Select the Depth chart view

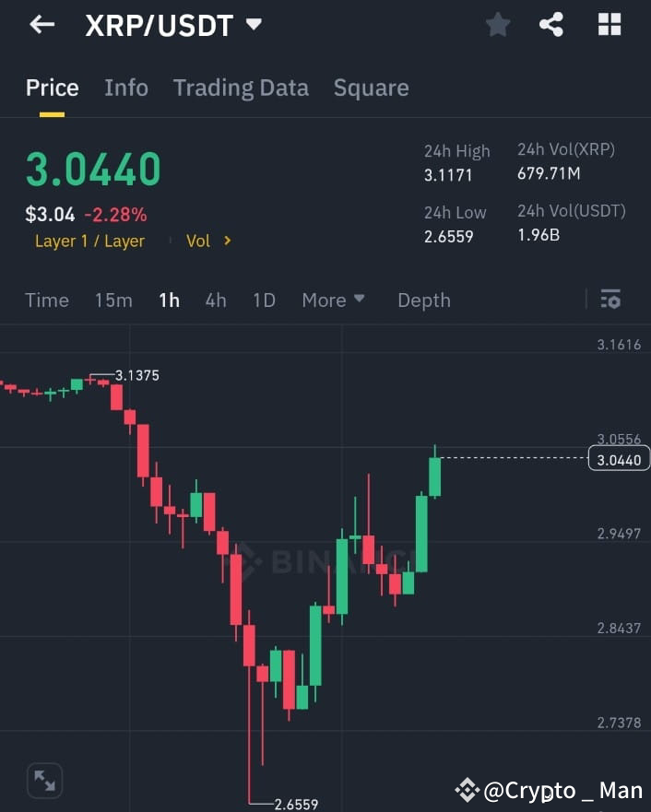(x=423, y=300)
